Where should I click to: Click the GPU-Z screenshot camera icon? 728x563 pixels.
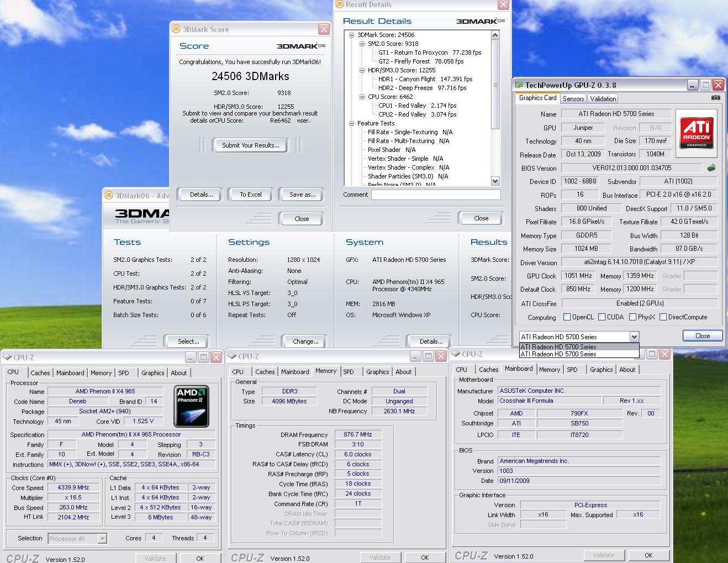point(715,98)
